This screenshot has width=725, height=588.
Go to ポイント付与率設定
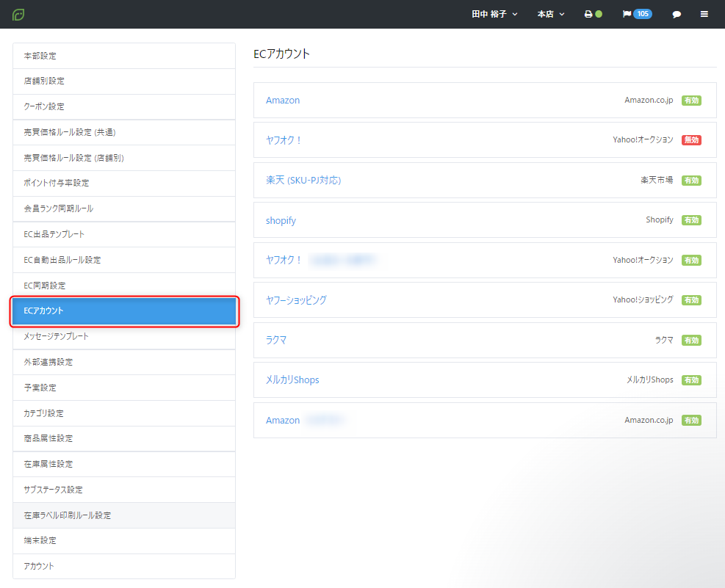click(124, 184)
